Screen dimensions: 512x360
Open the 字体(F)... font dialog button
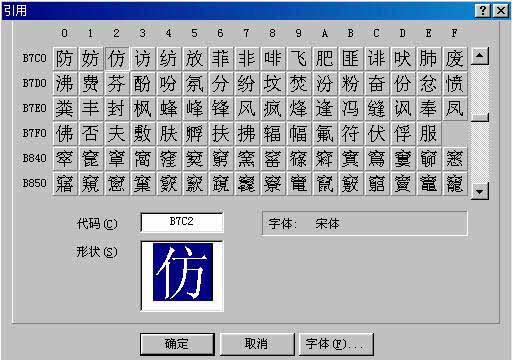(x=336, y=344)
